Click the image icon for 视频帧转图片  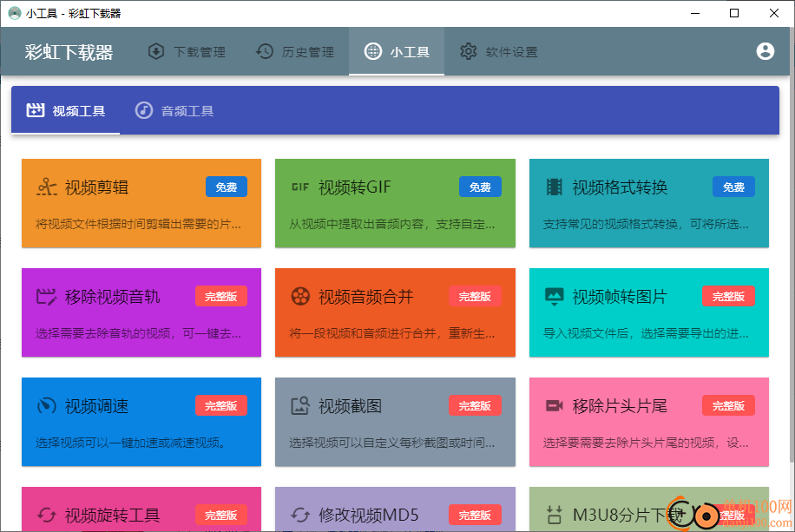point(555,297)
